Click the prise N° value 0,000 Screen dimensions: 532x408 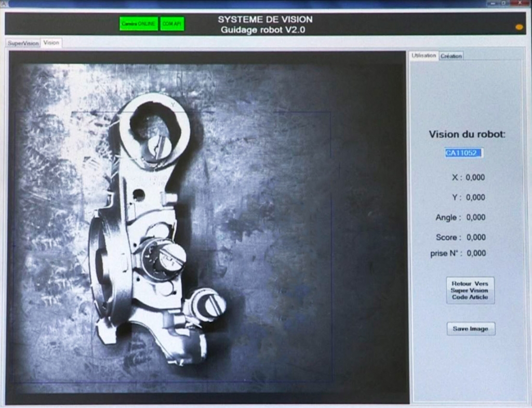pos(476,253)
